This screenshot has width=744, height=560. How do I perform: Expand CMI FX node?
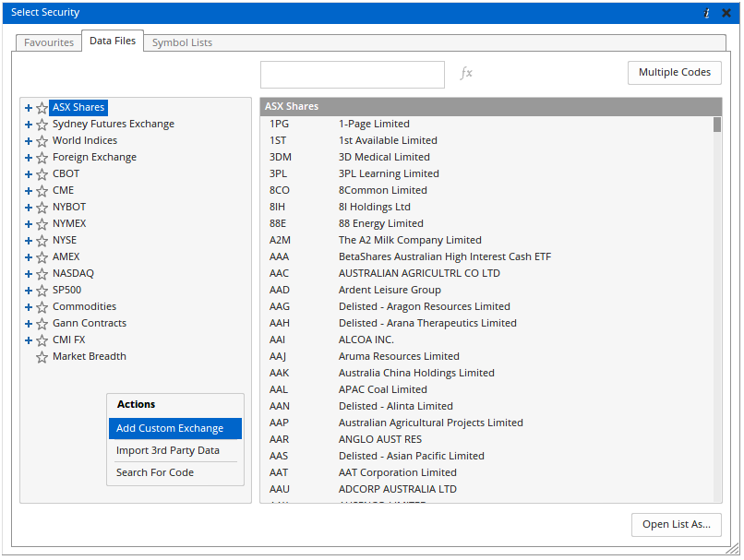pyautogui.click(x=29, y=340)
